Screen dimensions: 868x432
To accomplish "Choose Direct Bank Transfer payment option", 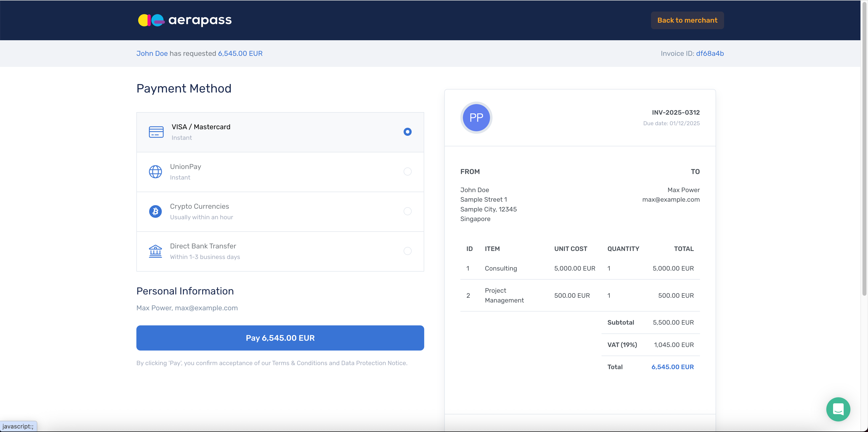I will click(407, 251).
